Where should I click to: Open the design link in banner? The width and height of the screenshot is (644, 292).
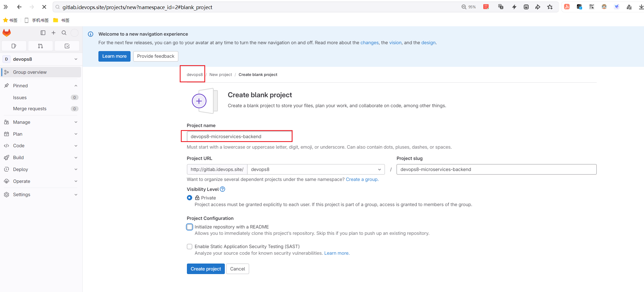(x=428, y=43)
